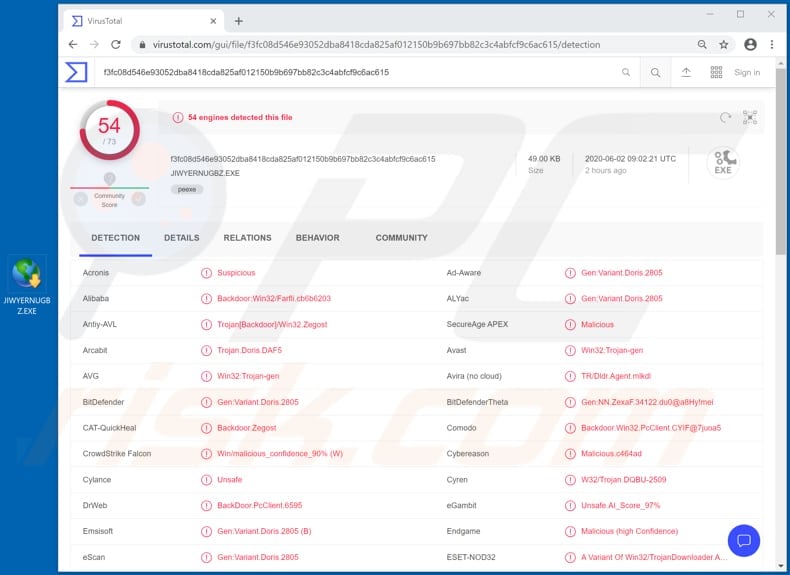The height and width of the screenshot is (575, 790).
Task: Click the peexe tag
Action: (x=187, y=189)
